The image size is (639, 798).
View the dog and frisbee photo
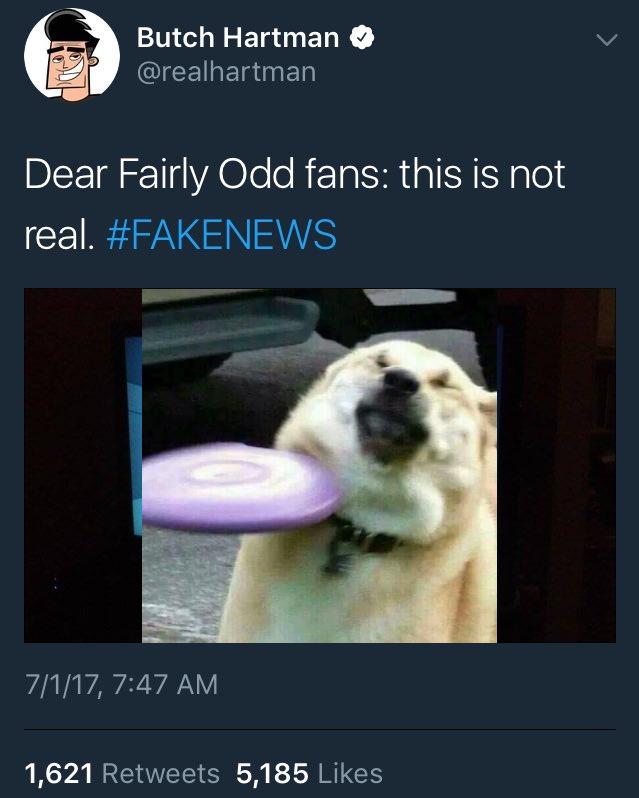(x=320, y=465)
